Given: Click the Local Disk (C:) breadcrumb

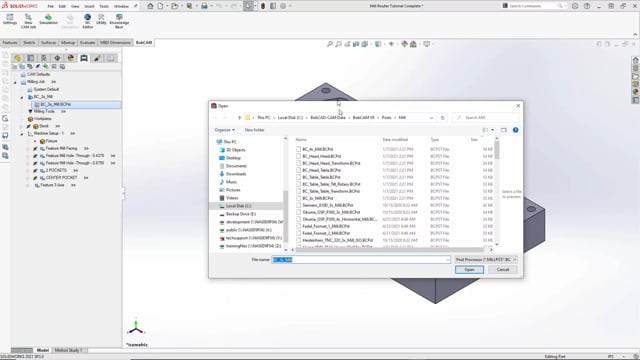Looking at the screenshot, I should point(290,118).
